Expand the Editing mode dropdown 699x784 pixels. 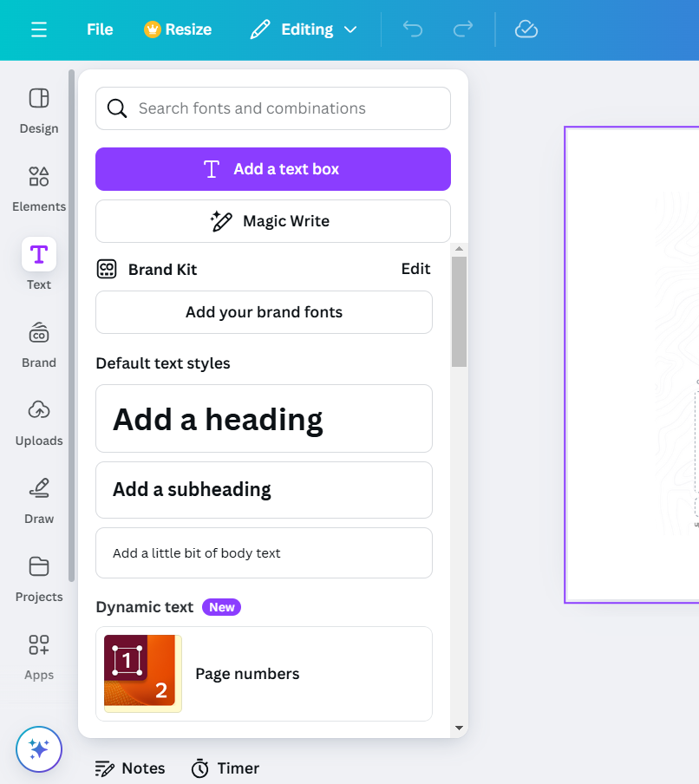point(304,29)
